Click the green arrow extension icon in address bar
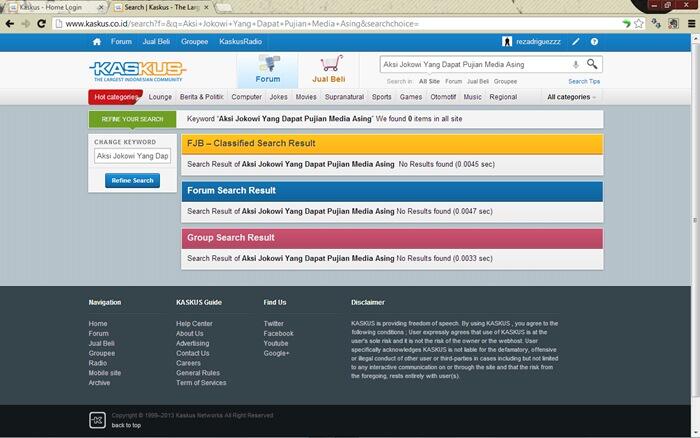This screenshot has width=700, height=438. pyautogui.click(x=626, y=24)
